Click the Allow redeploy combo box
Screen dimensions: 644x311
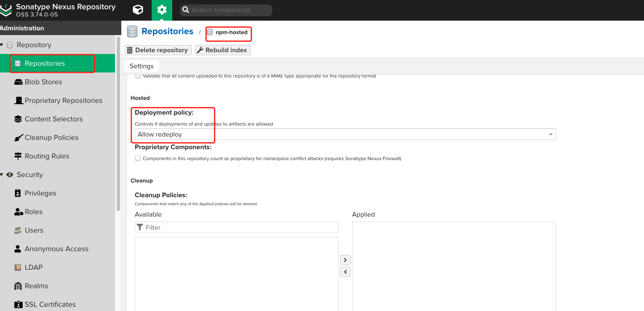pos(345,134)
